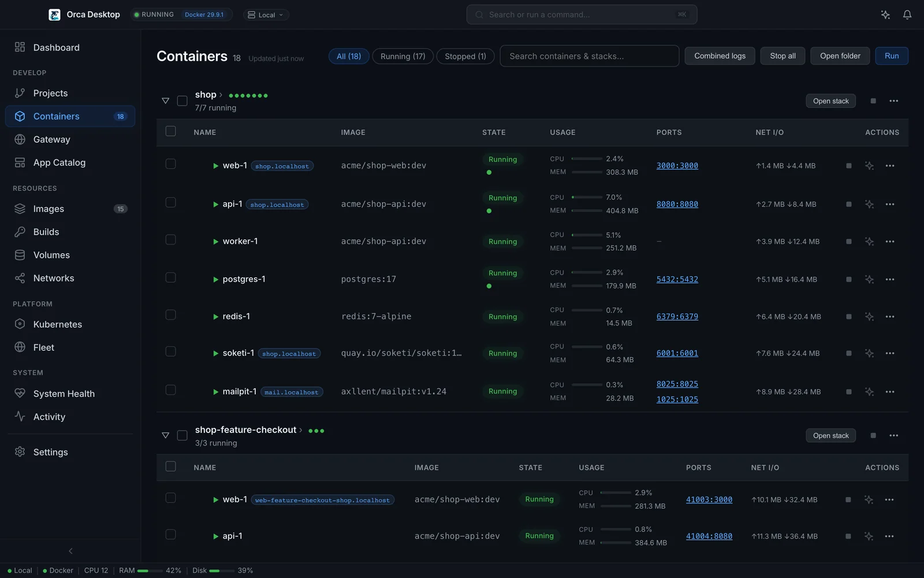Open the notifications bell
The width and height of the screenshot is (924, 578).
(907, 14)
